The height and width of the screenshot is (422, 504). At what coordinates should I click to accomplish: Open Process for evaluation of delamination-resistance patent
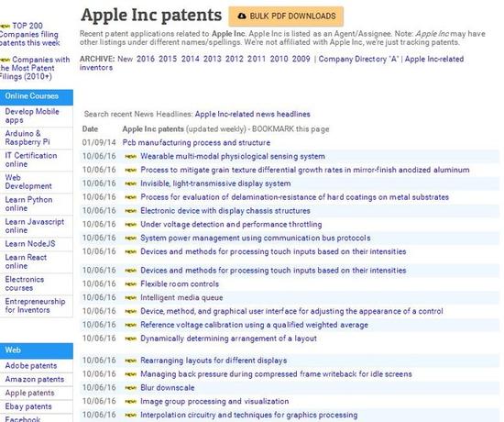(295, 197)
